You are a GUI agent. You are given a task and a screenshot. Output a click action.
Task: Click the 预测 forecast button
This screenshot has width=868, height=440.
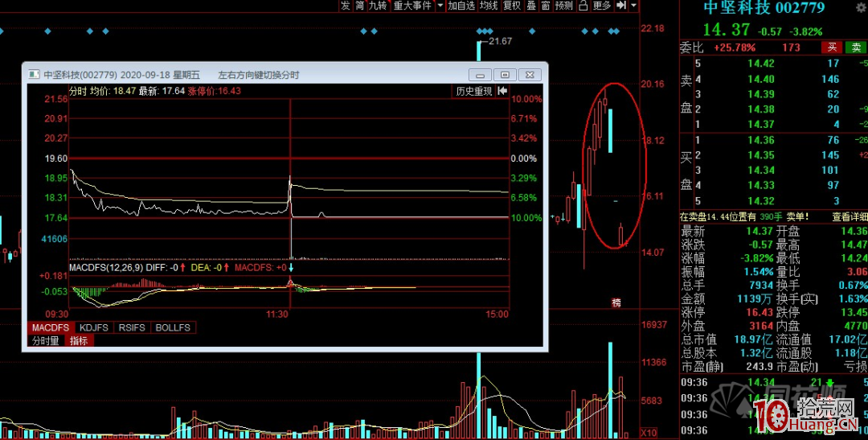(x=564, y=6)
